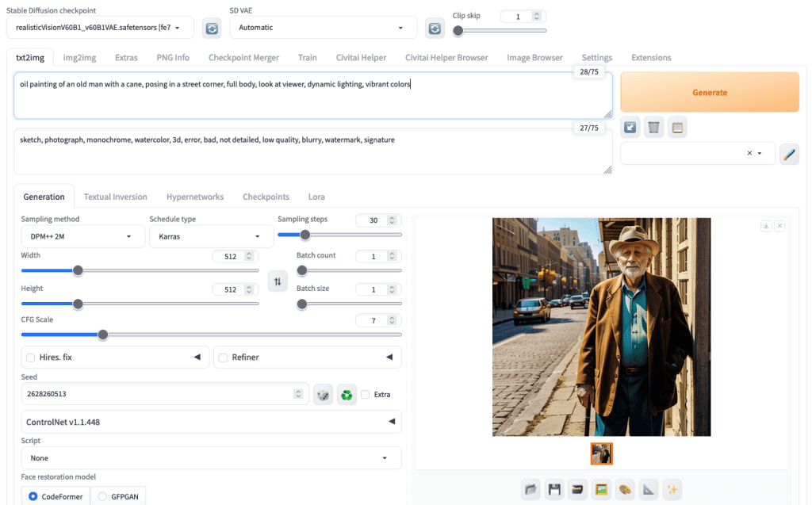Swap width and height with arrows icon

coord(277,281)
